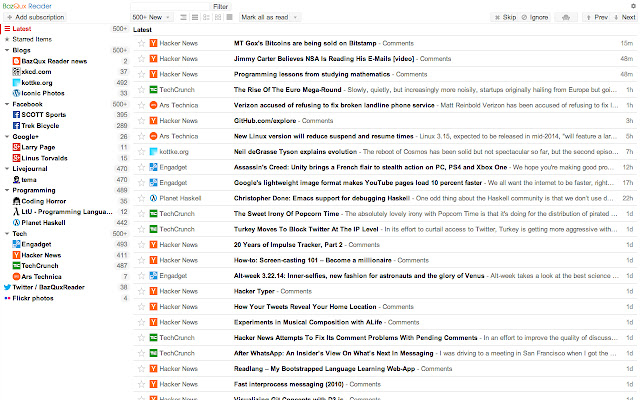Star the Readlang Language Learning article

point(141,369)
